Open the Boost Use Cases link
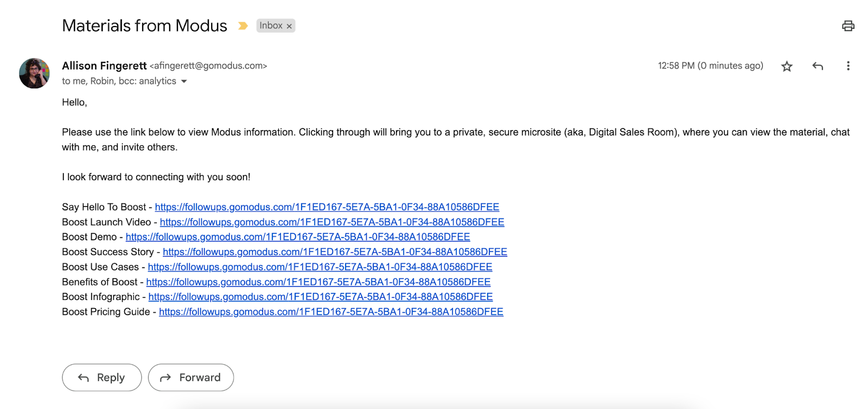 click(x=320, y=267)
